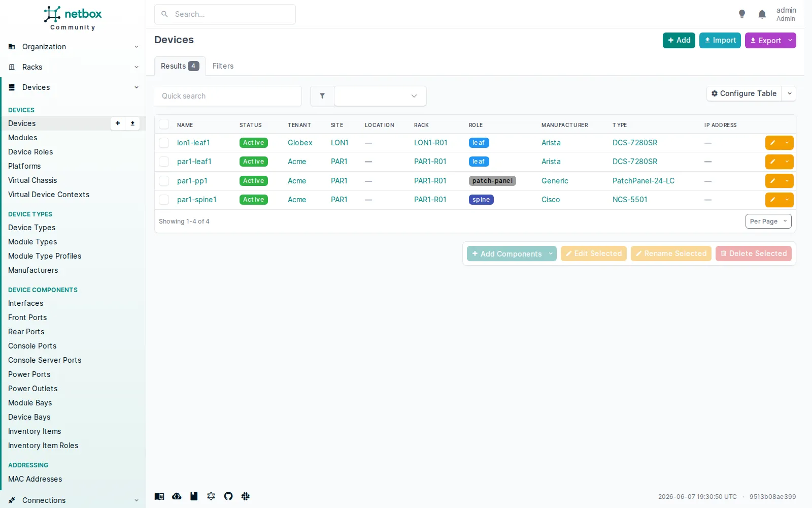The height and width of the screenshot is (508, 812).
Task: Click the pencil edit icon for par1-leaf1
Action: (x=773, y=162)
